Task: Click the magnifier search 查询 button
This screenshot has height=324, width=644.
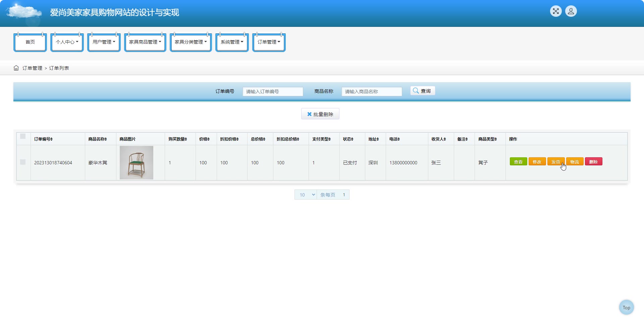Action: pyautogui.click(x=422, y=91)
